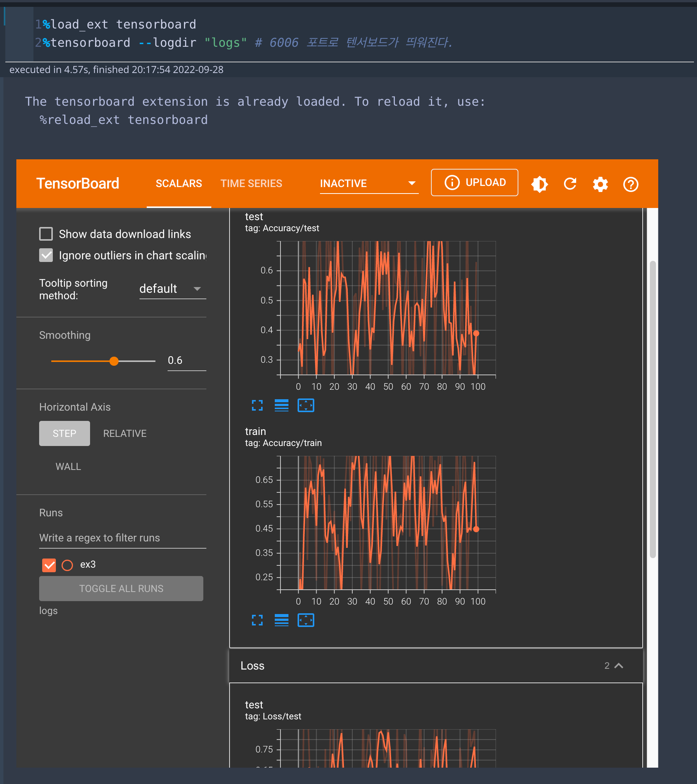Click the Smoothing slider handle
This screenshot has height=784, width=697.
pos(114,361)
